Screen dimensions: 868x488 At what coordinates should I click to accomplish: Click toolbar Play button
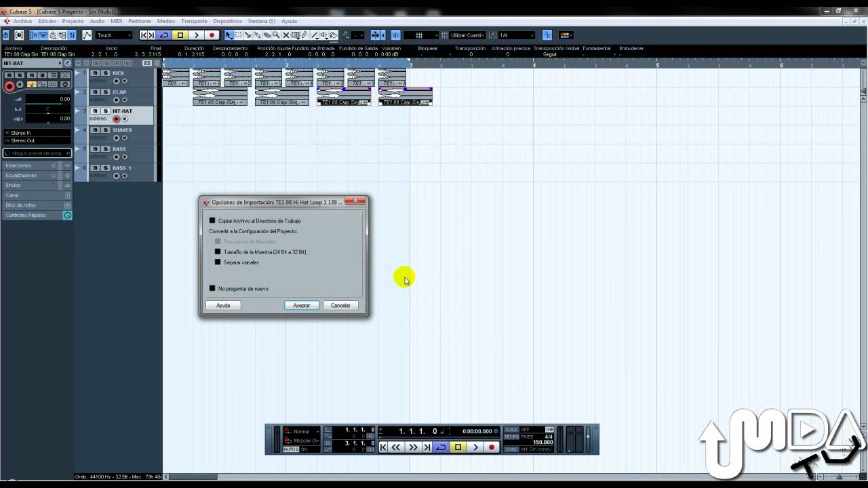pyautogui.click(x=197, y=35)
